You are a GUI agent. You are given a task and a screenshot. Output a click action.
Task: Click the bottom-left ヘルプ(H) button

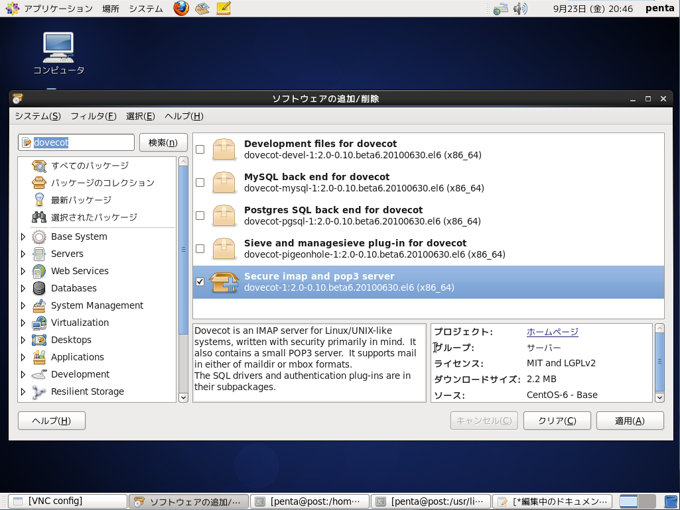coord(52,421)
